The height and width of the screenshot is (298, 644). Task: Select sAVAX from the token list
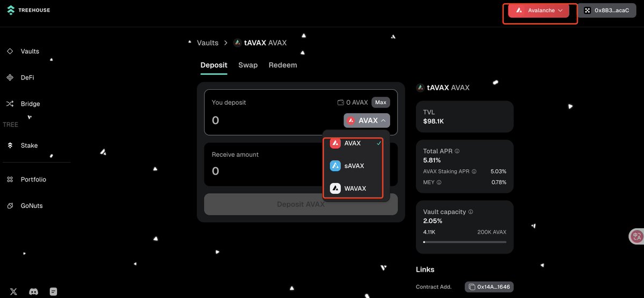356,166
